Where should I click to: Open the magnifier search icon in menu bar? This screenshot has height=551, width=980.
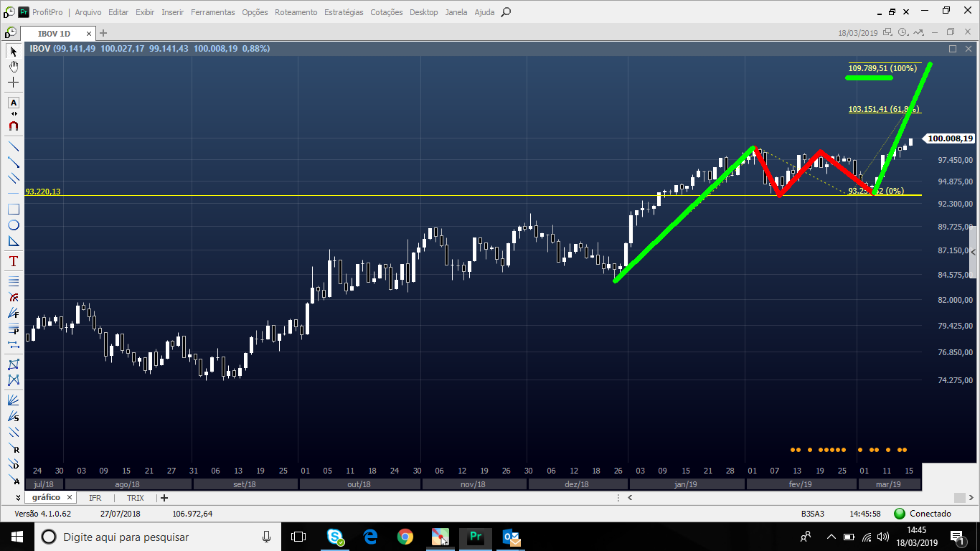tap(506, 12)
